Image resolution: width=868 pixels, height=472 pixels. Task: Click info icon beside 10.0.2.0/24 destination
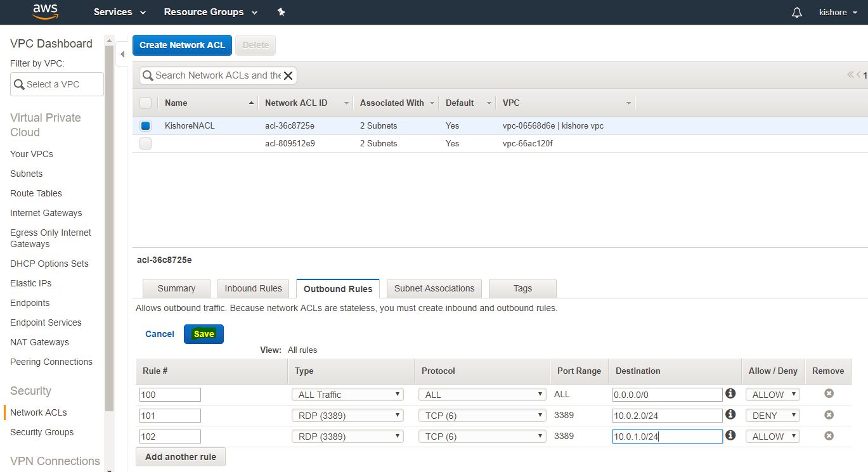[x=730, y=415]
